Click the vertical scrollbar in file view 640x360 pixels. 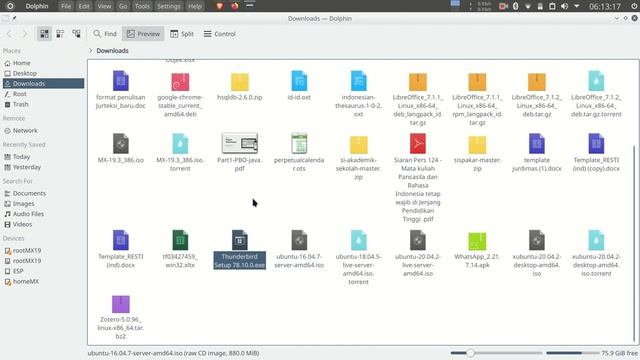coord(634,243)
